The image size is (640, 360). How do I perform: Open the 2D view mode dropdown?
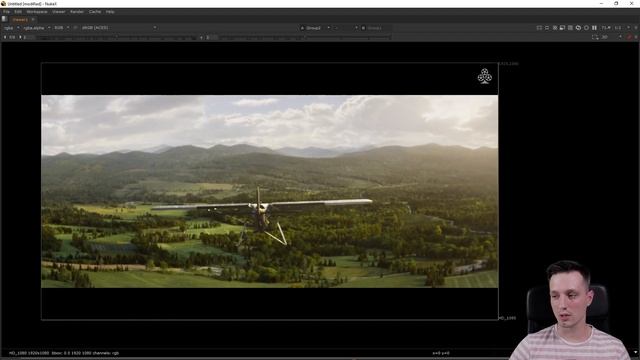611,37
